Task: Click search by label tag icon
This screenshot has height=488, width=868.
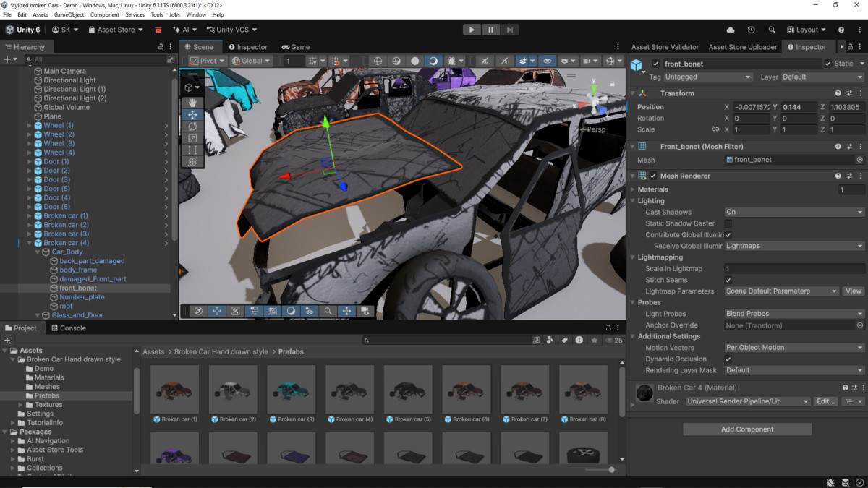Action: 565,340
